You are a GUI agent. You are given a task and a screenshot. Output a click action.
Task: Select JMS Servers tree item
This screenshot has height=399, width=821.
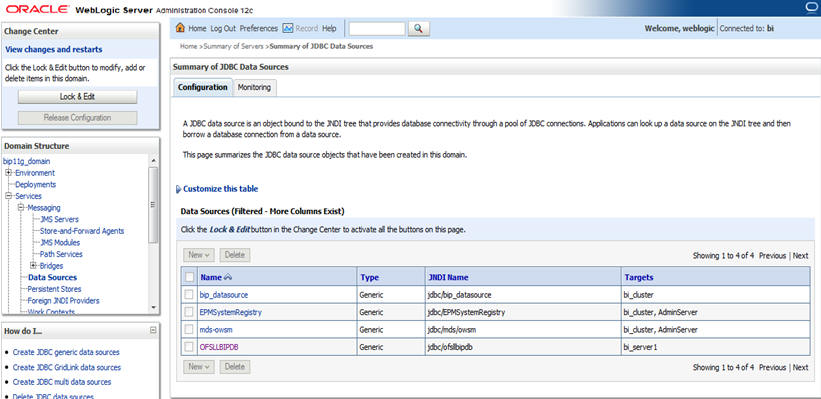(59, 219)
